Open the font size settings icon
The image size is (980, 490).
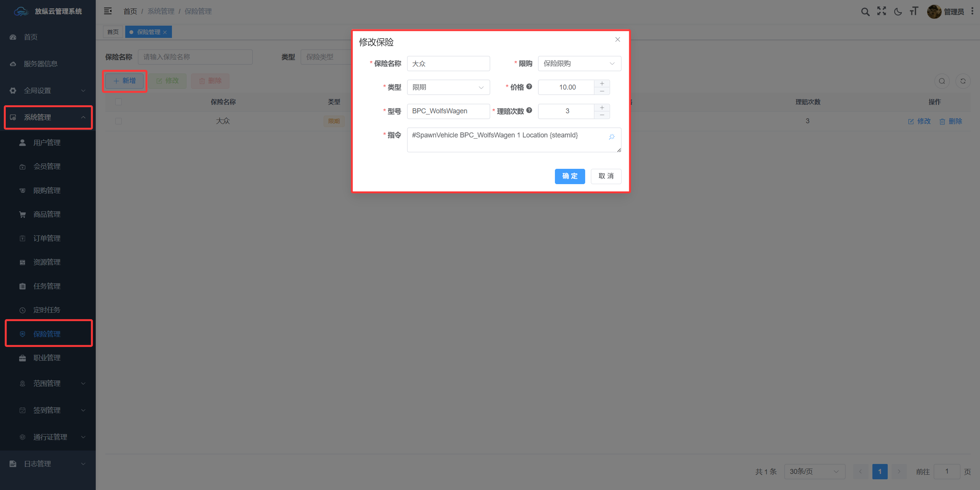914,11
